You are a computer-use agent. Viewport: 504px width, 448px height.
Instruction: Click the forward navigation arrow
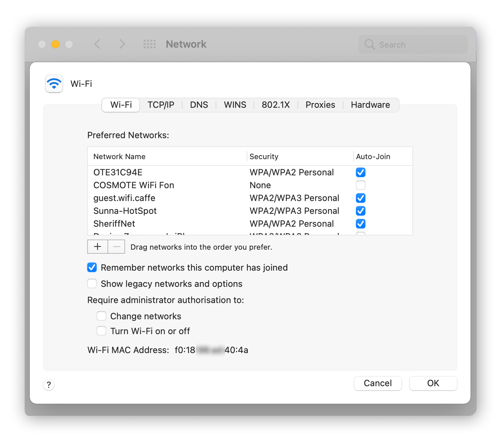(122, 44)
